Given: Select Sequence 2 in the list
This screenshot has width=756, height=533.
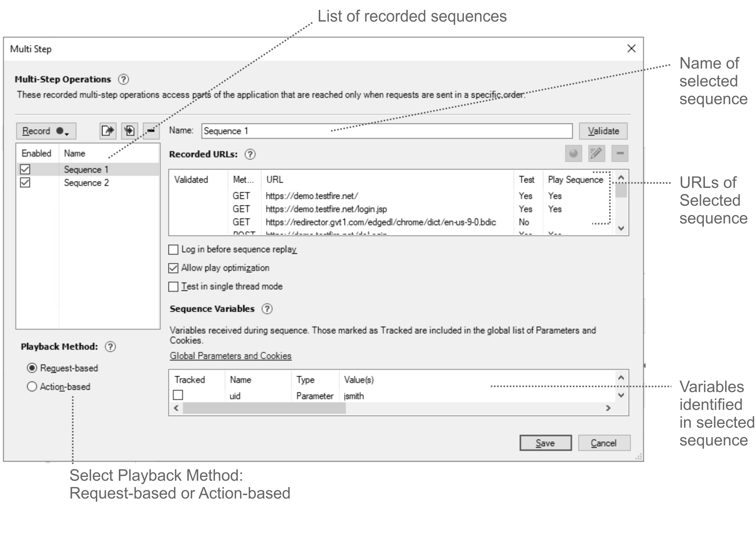Looking at the screenshot, I should pos(86,183).
